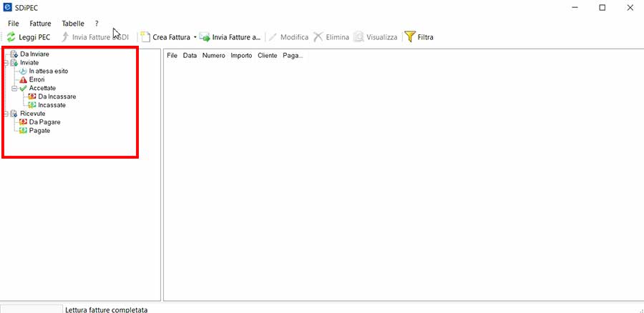Sort by the Cliente column header

268,56
